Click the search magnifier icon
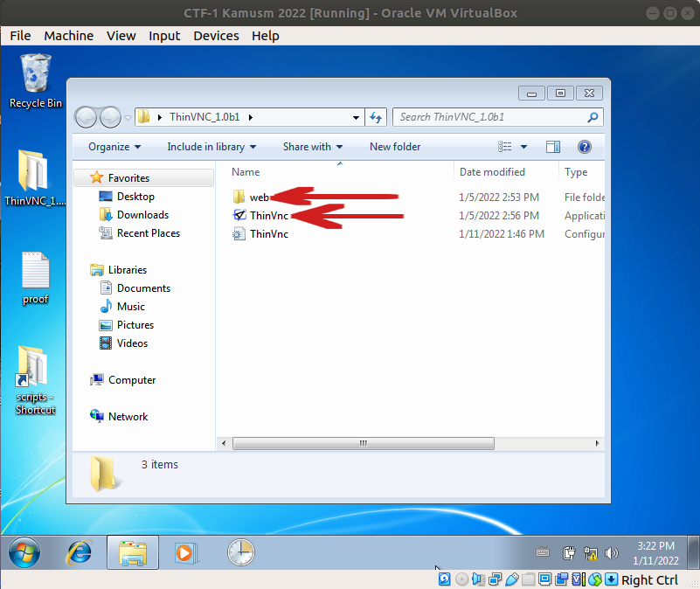 pyautogui.click(x=593, y=117)
